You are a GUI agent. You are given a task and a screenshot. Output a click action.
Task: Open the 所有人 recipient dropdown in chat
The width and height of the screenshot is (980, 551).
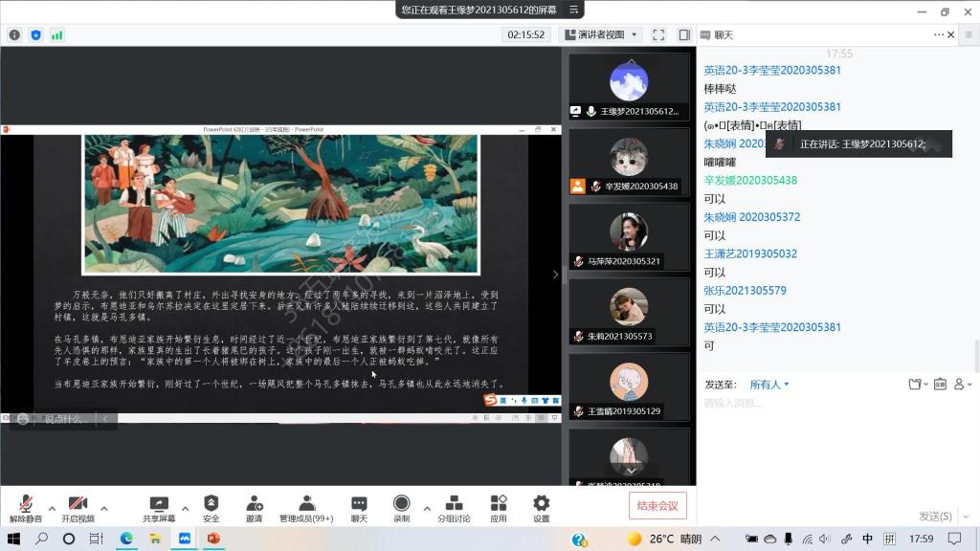click(x=769, y=385)
